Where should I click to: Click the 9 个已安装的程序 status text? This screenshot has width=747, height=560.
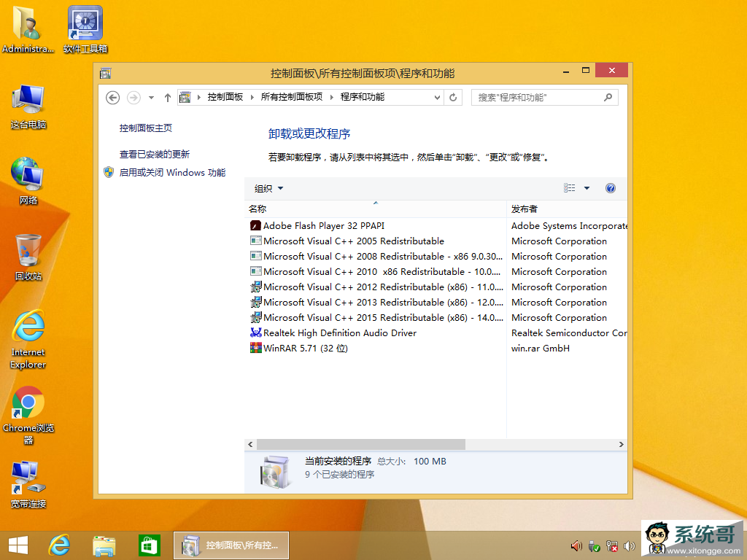(x=340, y=474)
